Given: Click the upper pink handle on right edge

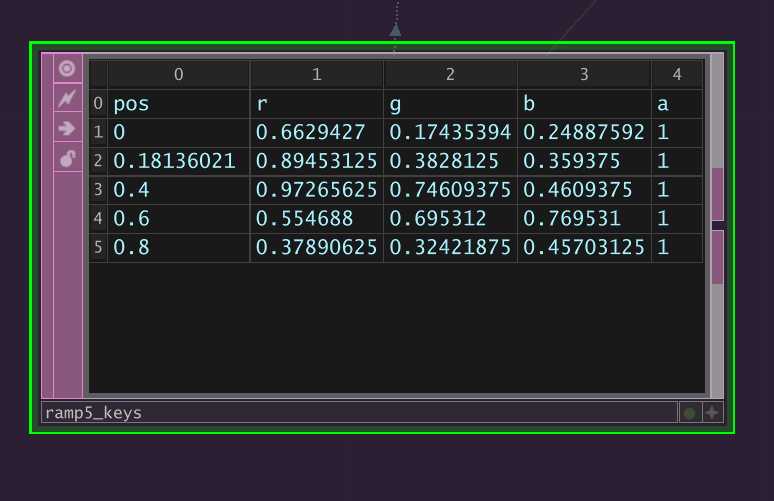Looking at the screenshot, I should pyautogui.click(x=717, y=194).
